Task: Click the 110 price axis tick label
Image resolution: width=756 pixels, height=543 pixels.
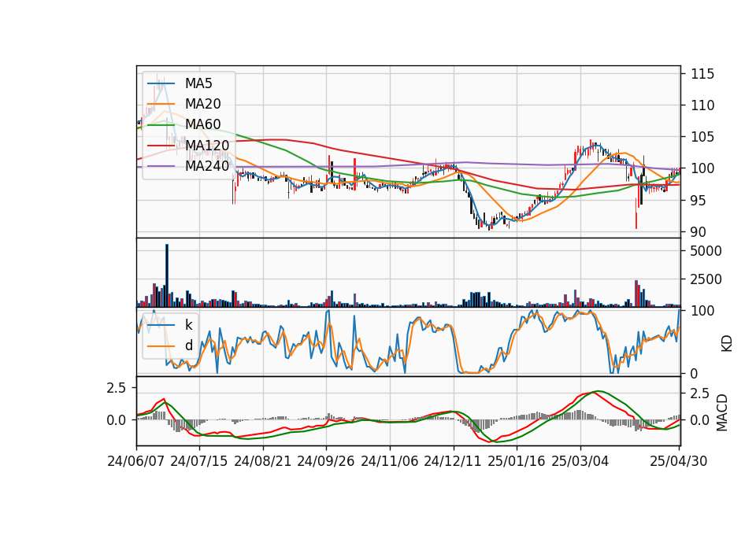Action: click(702, 105)
